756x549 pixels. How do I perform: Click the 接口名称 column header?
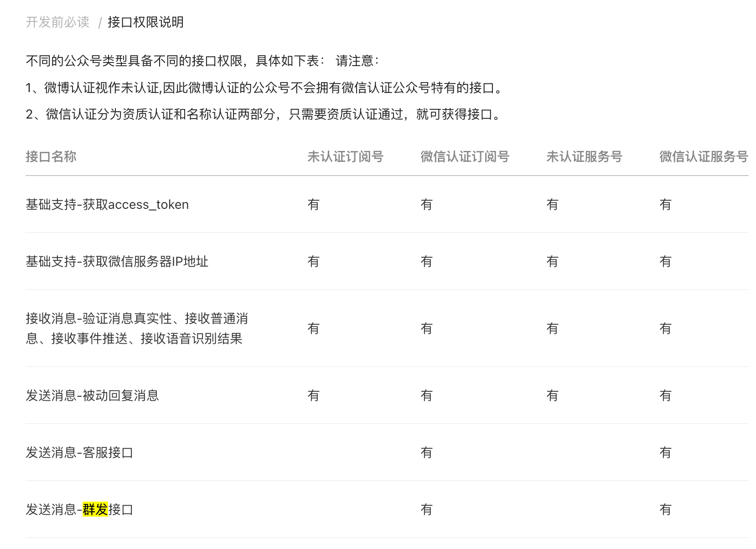pyautogui.click(x=51, y=156)
